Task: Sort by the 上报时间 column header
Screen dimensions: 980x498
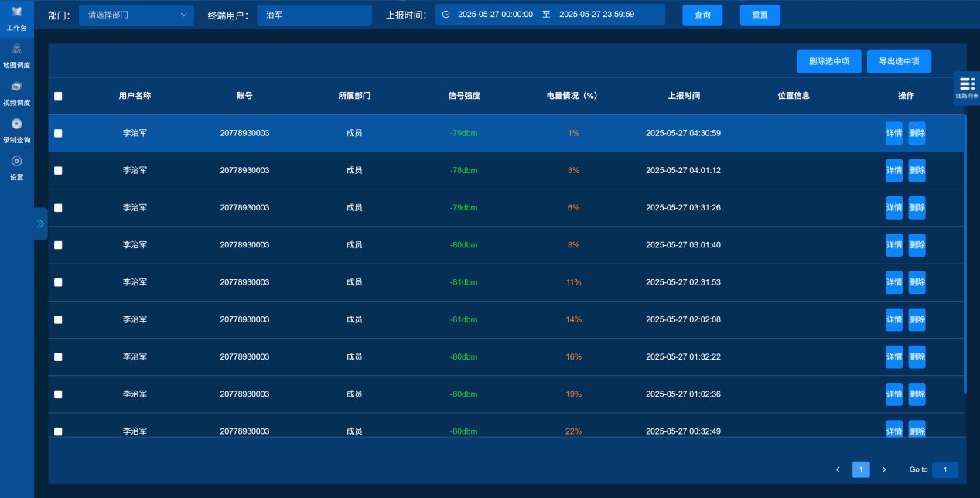Action: point(684,96)
